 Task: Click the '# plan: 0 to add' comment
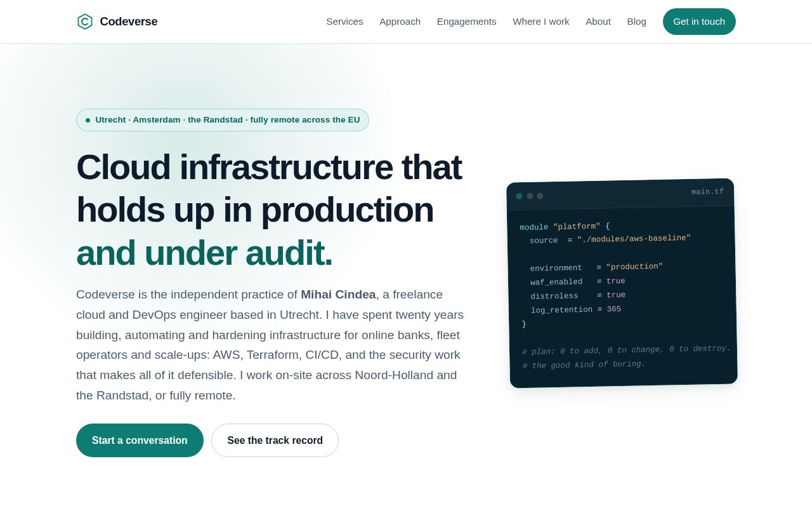[626, 350]
